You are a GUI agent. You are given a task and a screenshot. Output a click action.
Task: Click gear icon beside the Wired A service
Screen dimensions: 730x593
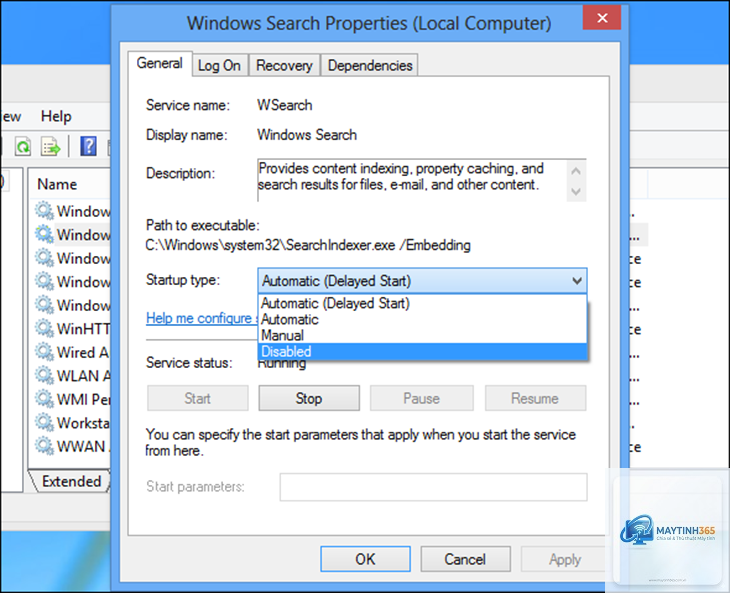coord(44,352)
